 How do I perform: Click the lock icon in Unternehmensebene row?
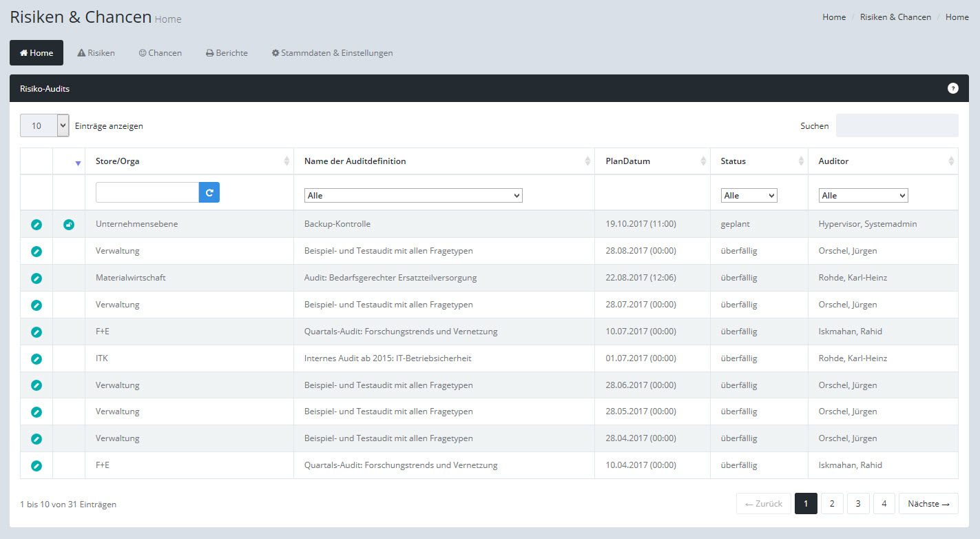69,225
